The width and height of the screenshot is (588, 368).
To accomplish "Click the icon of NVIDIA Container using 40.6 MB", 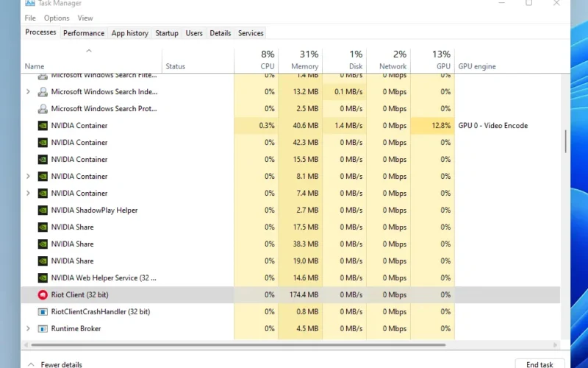I will click(43, 126).
